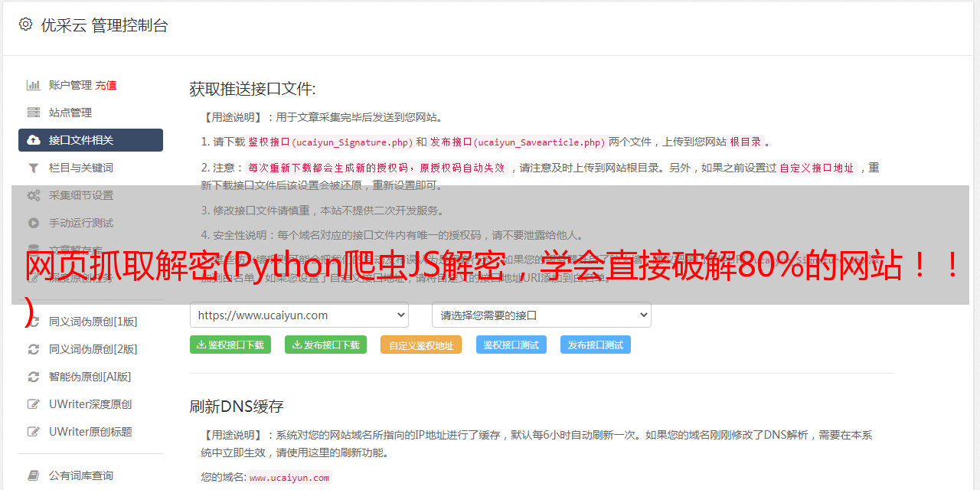Click the bar chart icon for 账户管理
Viewport: 980px width, 490px height.
click(34, 85)
